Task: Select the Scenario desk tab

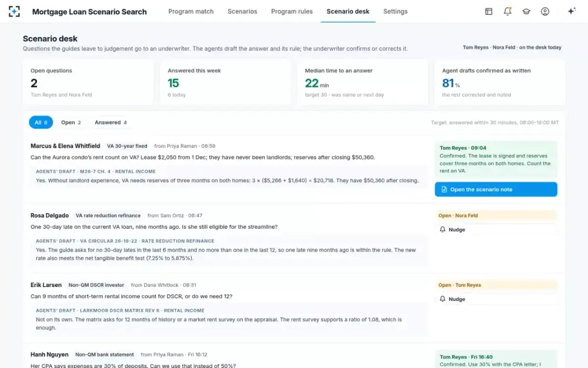Action: [x=348, y=11]
